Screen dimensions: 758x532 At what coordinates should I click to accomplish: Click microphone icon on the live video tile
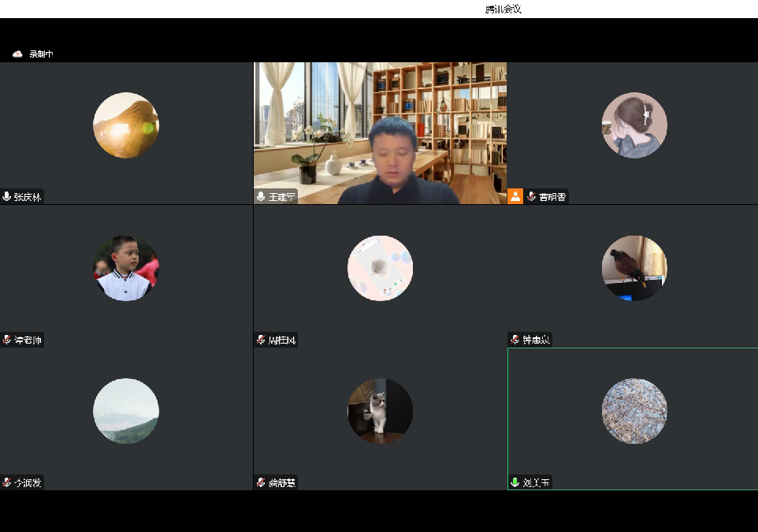pyautogui.click(x=261, y=196)
